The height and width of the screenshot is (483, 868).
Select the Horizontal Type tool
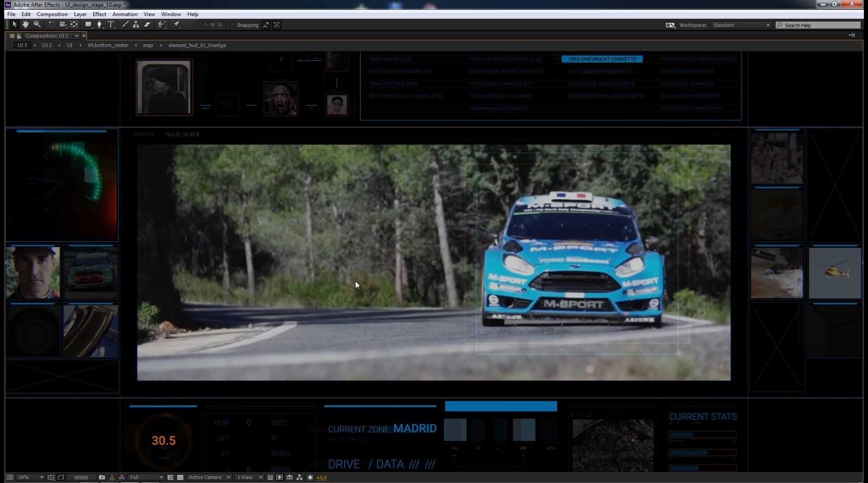coord(111,24)
